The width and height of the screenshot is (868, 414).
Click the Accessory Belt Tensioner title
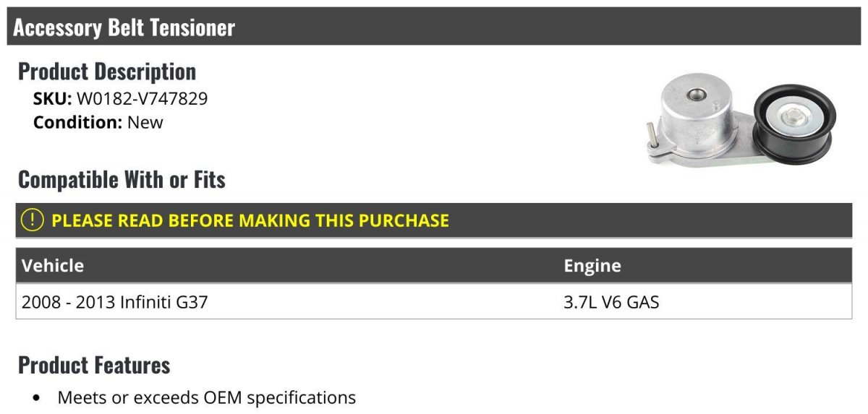(124, 27)
